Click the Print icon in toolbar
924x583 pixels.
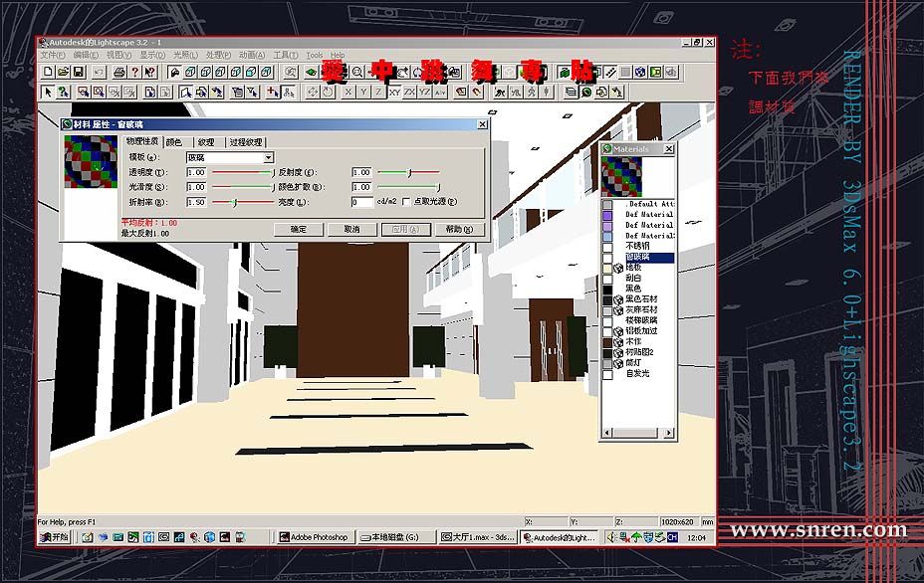coord(119,72)
